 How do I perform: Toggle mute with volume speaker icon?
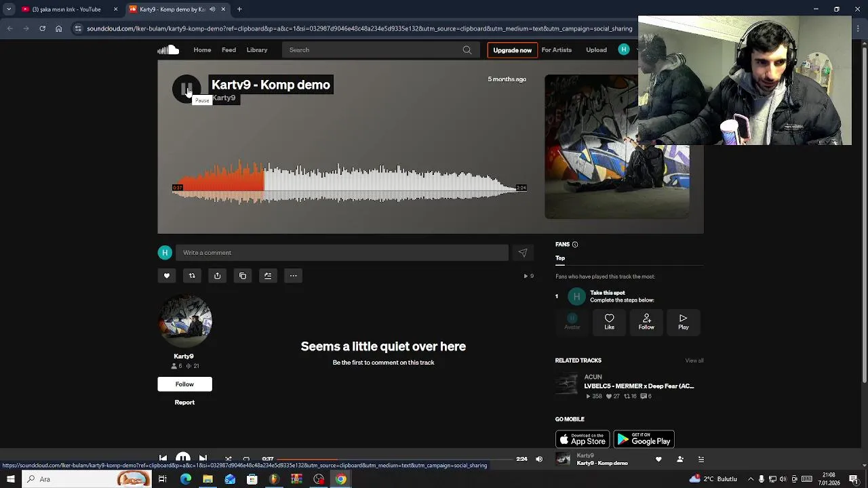(x=539, y=460)
